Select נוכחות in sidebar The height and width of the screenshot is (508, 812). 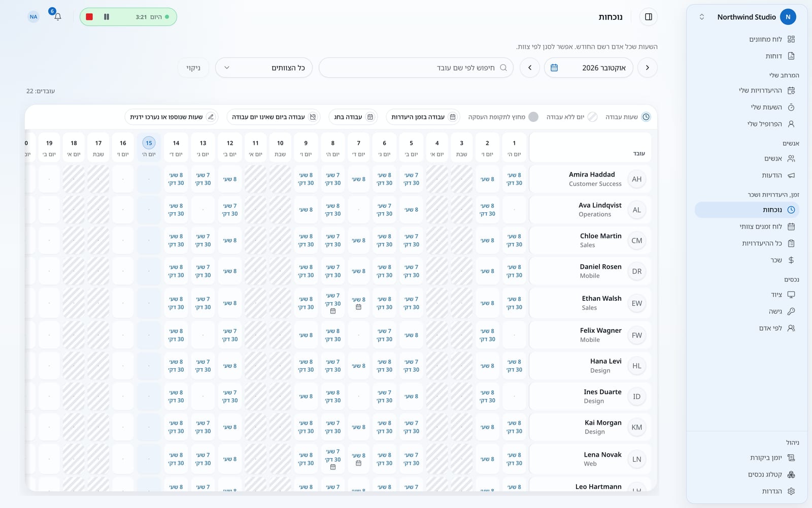(747, 210)
